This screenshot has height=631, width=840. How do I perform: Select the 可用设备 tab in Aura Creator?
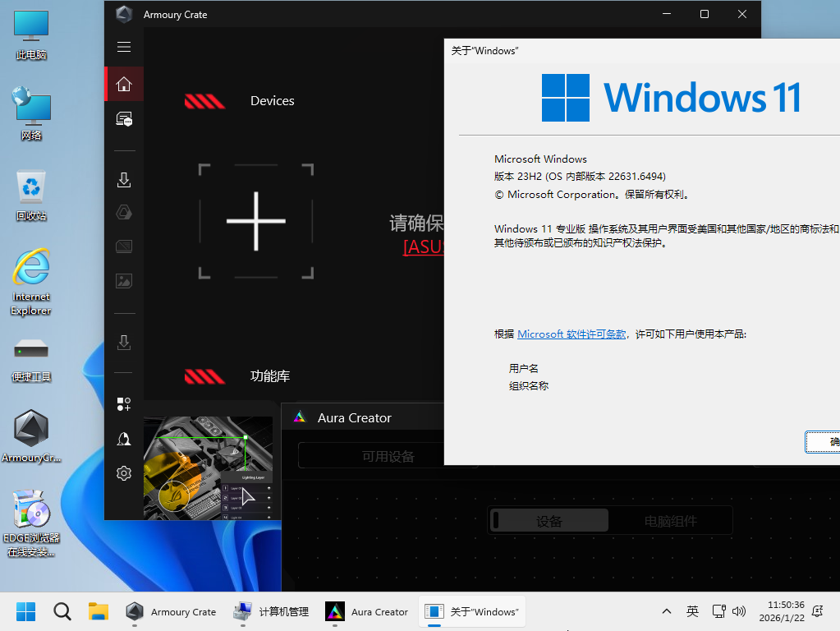pyautogui.click(x=388, y=456)
